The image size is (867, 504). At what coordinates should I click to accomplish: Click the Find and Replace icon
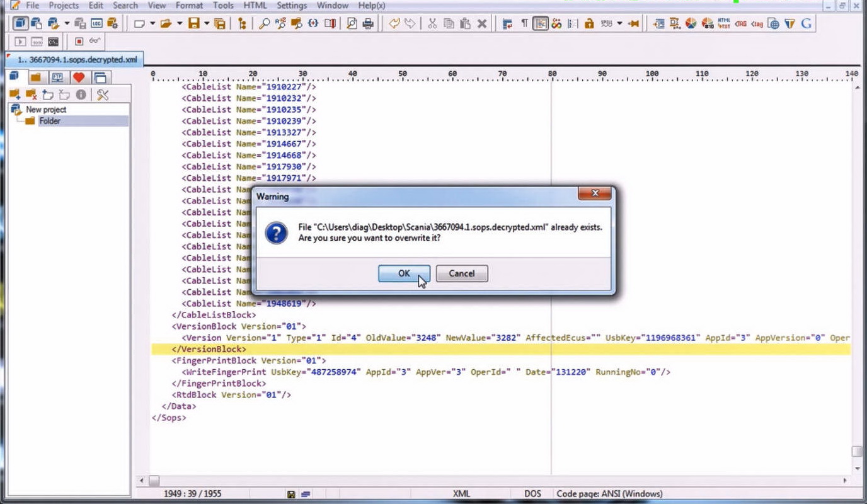[281, 24]
